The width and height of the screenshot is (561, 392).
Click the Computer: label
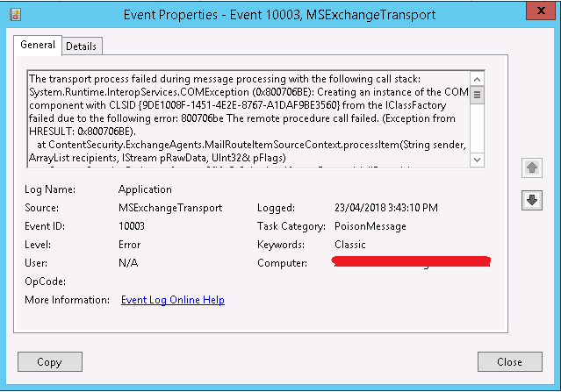[x=282, y=263]
